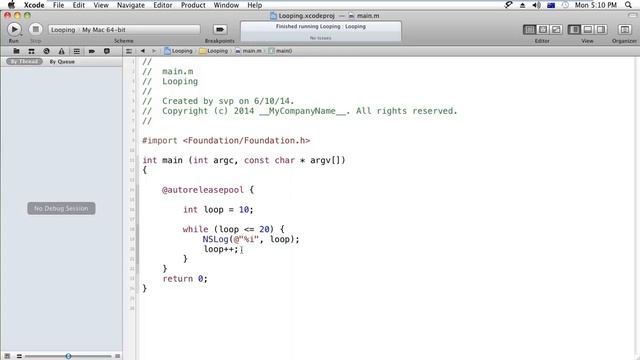Open related files menu in jump bar
Image resolution: width=640 pixels, height=360 pixels.
(x=129, y=51)
